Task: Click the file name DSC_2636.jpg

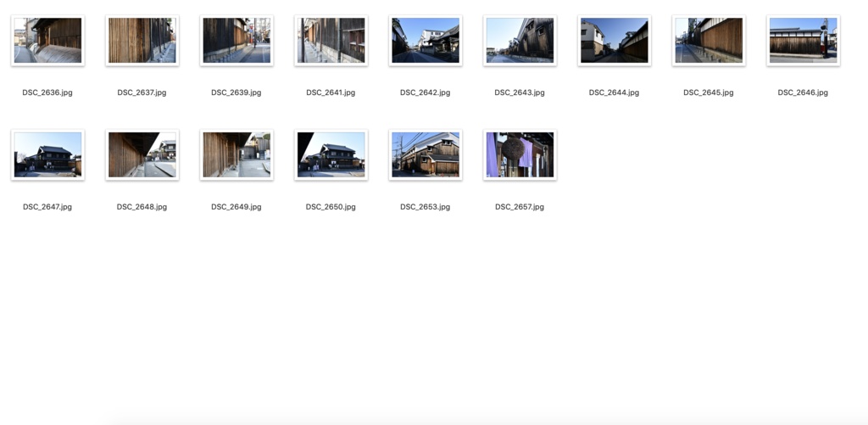Action: pyautogui.click(x=47, y=92)
